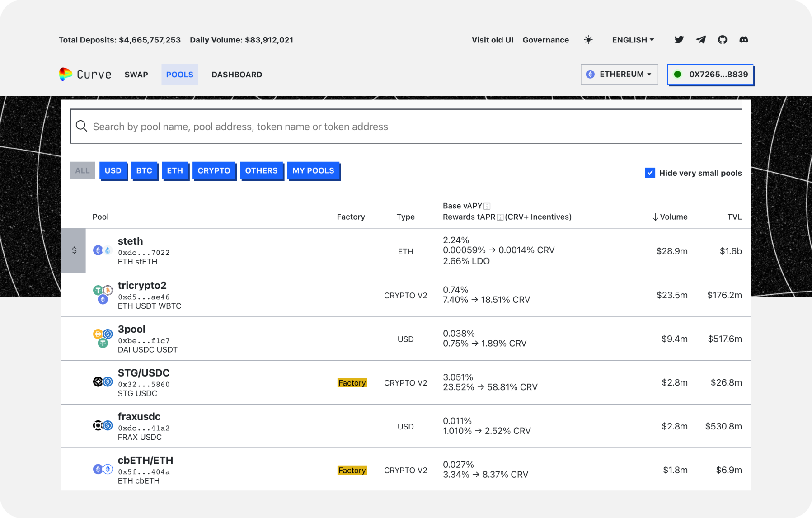Click the Curve logo
The width and height of the screenshot is (812, 518).
(x=85, y=74)
